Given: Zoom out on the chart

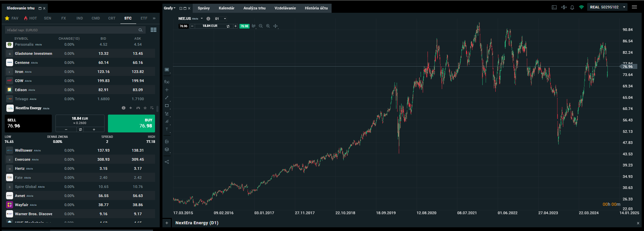Looking at the screenshot, I should click(x=261, y=26).
